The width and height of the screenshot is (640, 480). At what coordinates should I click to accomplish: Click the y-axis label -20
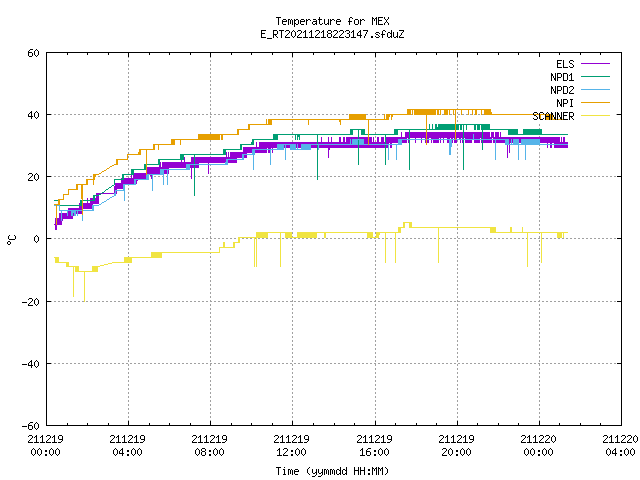[x=31, y=302]
